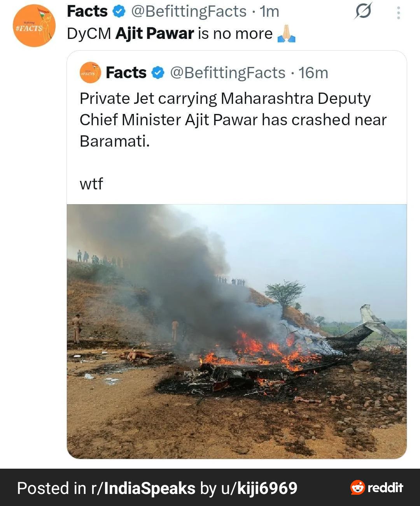Click the 16m timestamp on the quoted tweet

pyautogui.click(x=313, y=73)
